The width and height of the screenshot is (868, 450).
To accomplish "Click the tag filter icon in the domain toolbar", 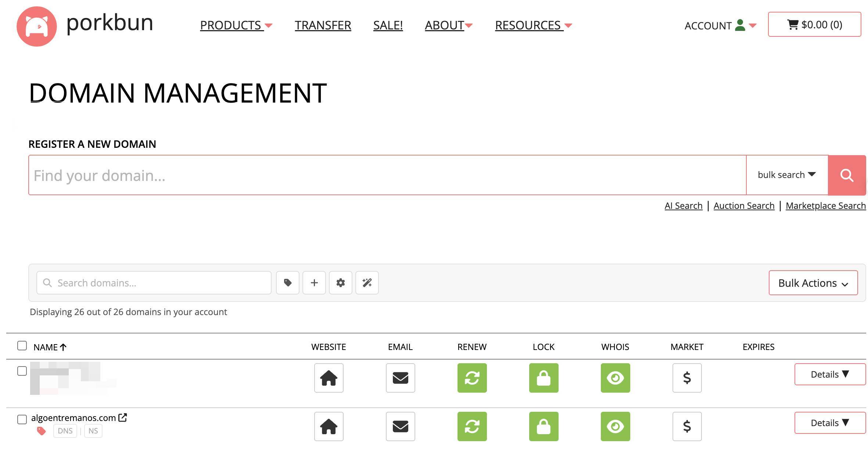I will point(287,283).
